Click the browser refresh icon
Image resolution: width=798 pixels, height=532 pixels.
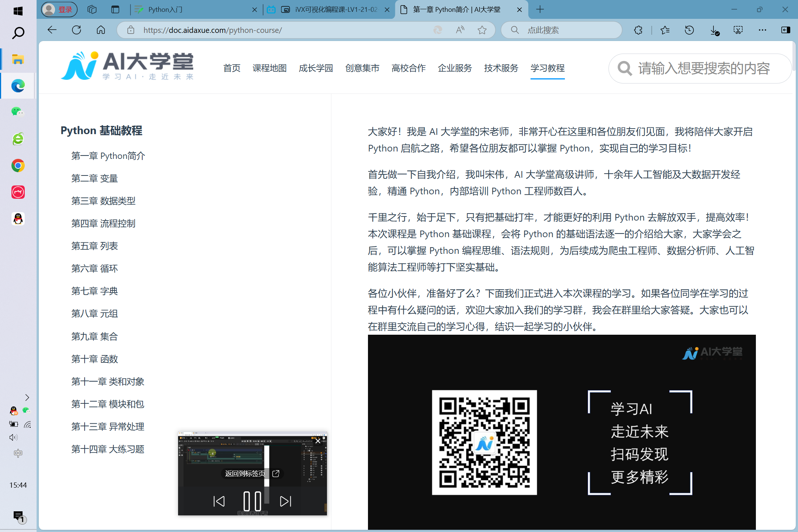coord(76,30)
